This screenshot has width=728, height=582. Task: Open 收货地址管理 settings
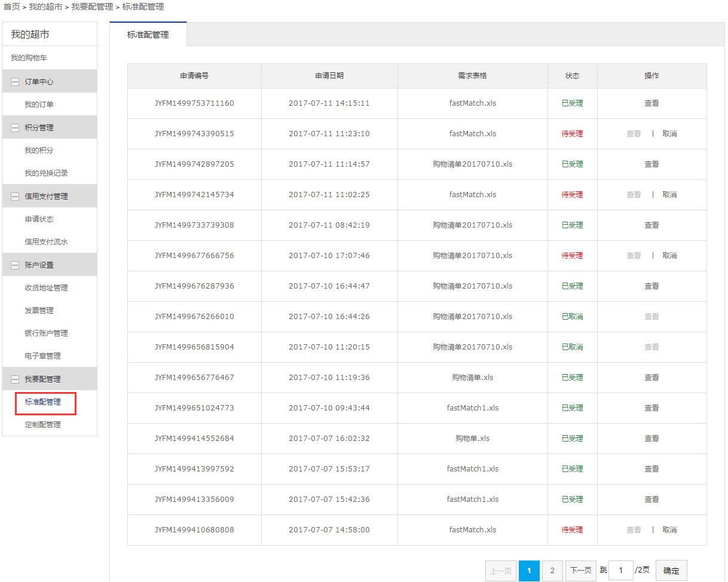point(46,288)
